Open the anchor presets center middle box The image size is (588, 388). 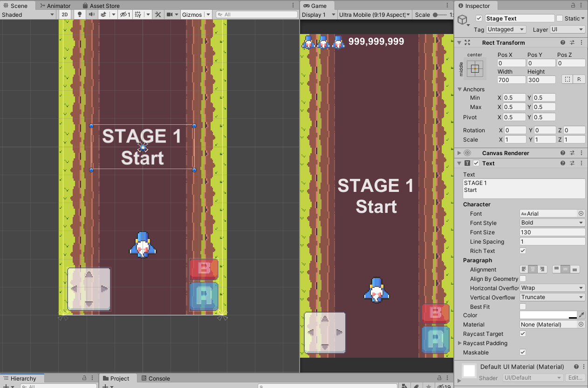[x=475, y=68]
